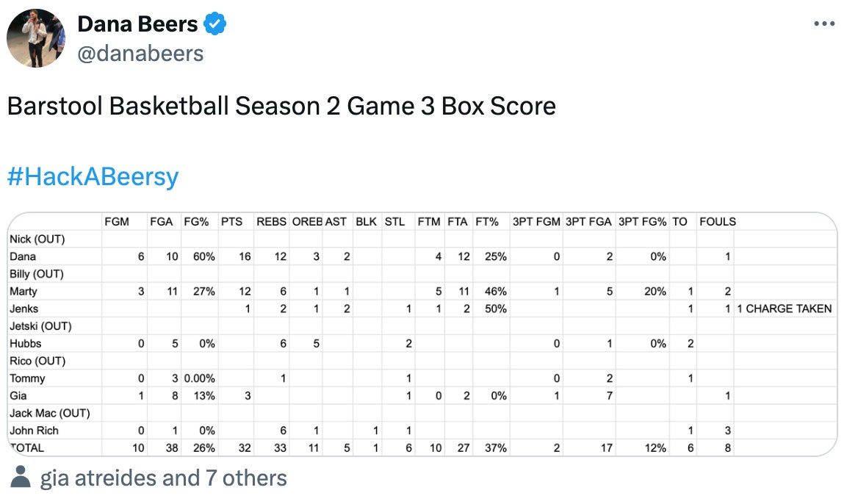858x504 pixels.
Task: Click the '1 CHARGE TAKEN' note cell
Action: (x=784, y=309)
